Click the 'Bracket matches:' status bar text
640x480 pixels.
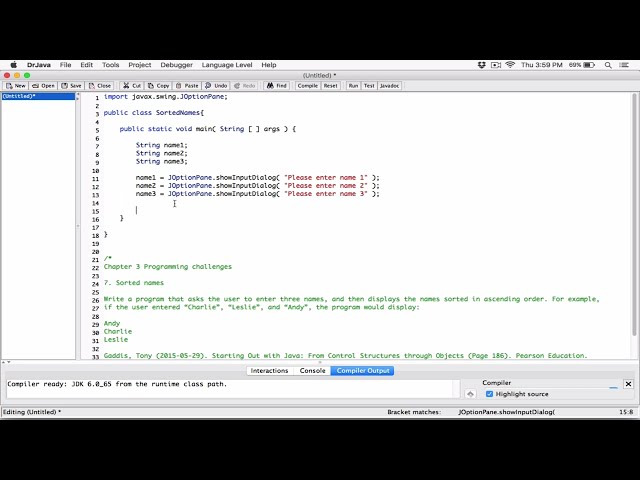point(414,412)
